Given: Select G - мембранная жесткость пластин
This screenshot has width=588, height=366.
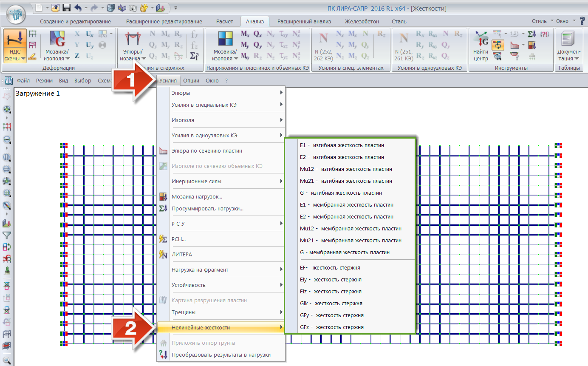Looking at the screenshot, I should tap(345, 252).
